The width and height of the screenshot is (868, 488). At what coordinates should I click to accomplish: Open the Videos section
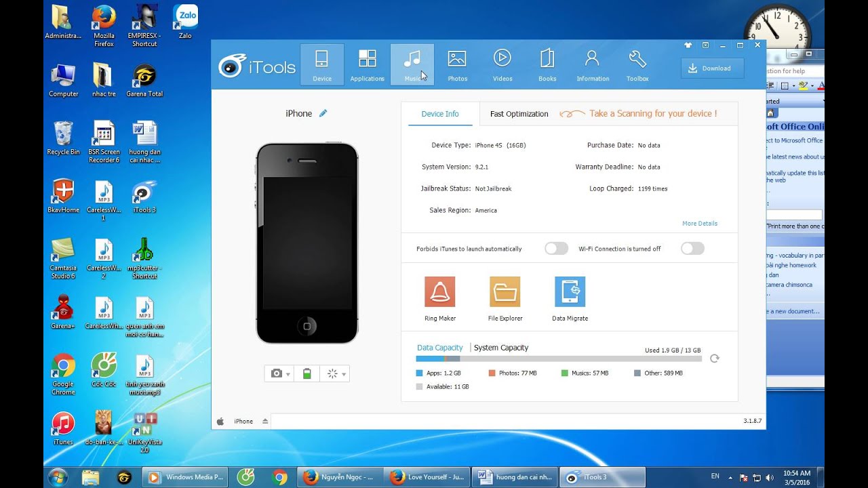coord(502,65)
